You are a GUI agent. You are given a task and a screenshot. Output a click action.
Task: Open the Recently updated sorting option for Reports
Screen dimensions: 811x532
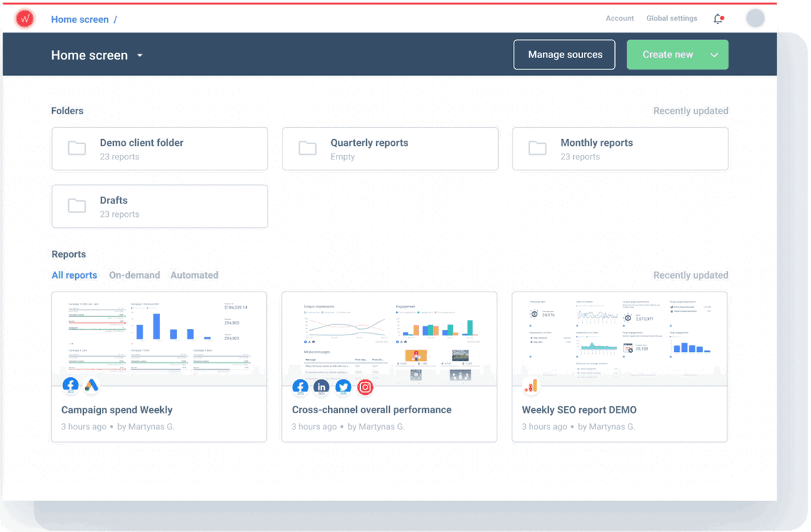pyautogui.click(x=691, y=275)
